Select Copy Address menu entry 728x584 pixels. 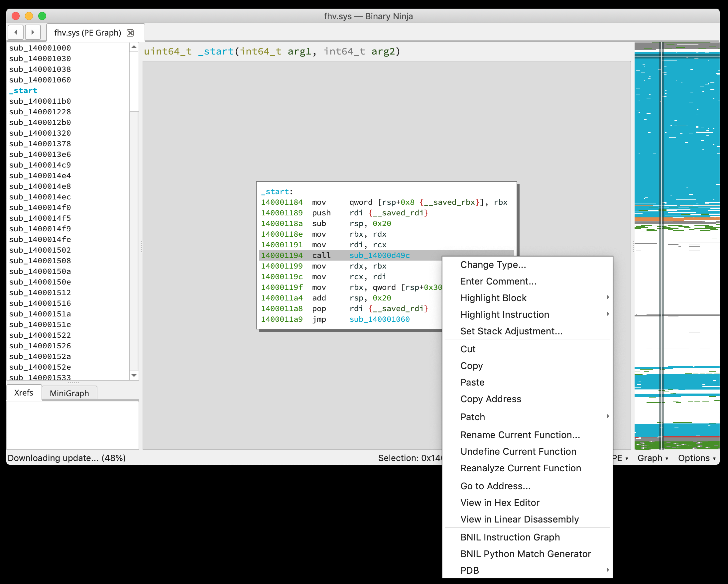[491, 399]
